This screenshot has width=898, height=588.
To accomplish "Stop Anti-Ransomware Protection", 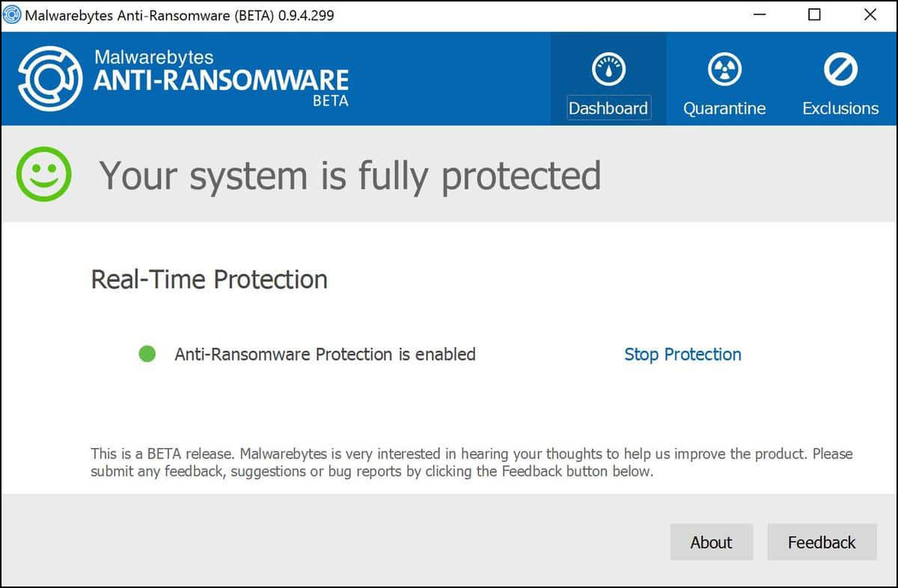I will click(682, 354).
